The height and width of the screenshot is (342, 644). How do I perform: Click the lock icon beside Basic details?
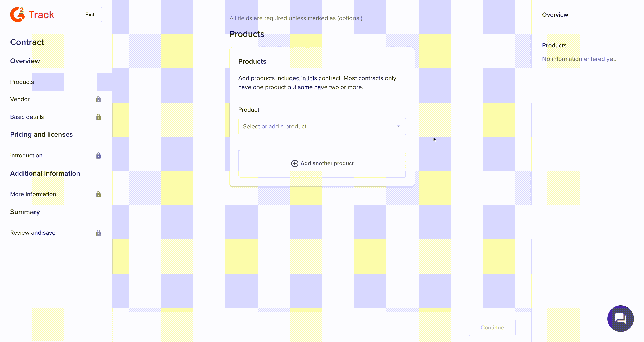(x=98, y=117)
